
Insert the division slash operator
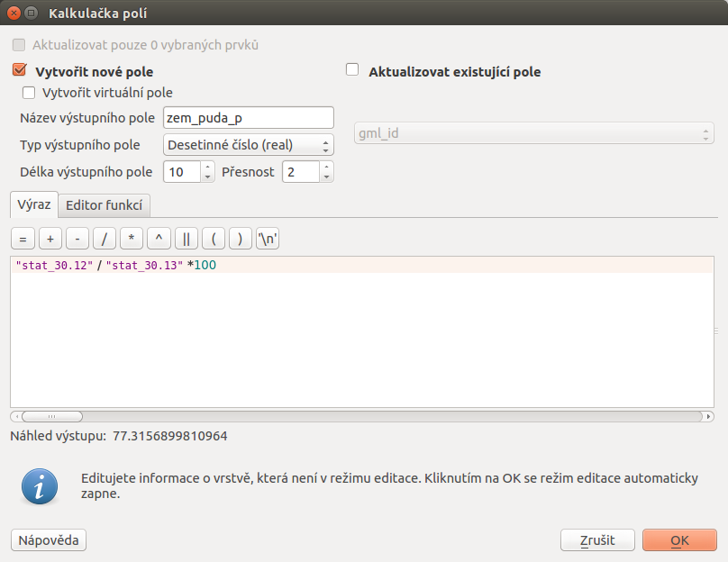(104, 239)
